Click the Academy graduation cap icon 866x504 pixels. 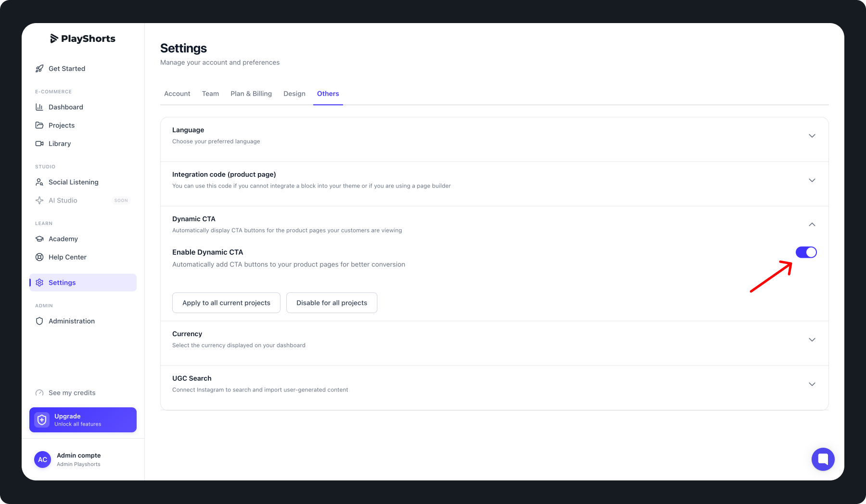coord(39,239)
